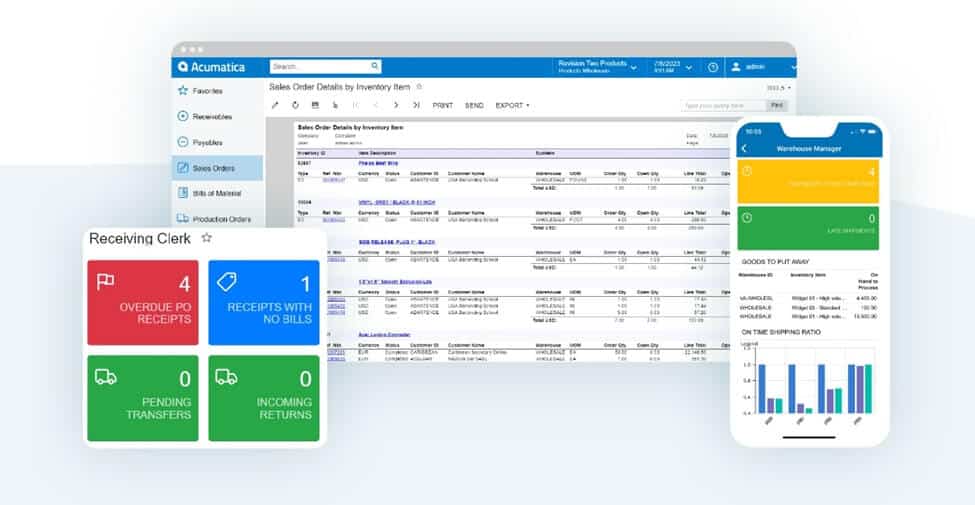Click the magnifier icon in the search box
This screenshot has height=505, width=975.
coord(374,66)
